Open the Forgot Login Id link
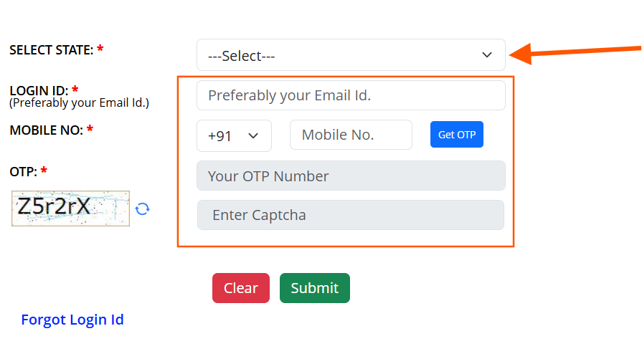The height and width of the screenshot is (364, 642). [x=72, y=320]
